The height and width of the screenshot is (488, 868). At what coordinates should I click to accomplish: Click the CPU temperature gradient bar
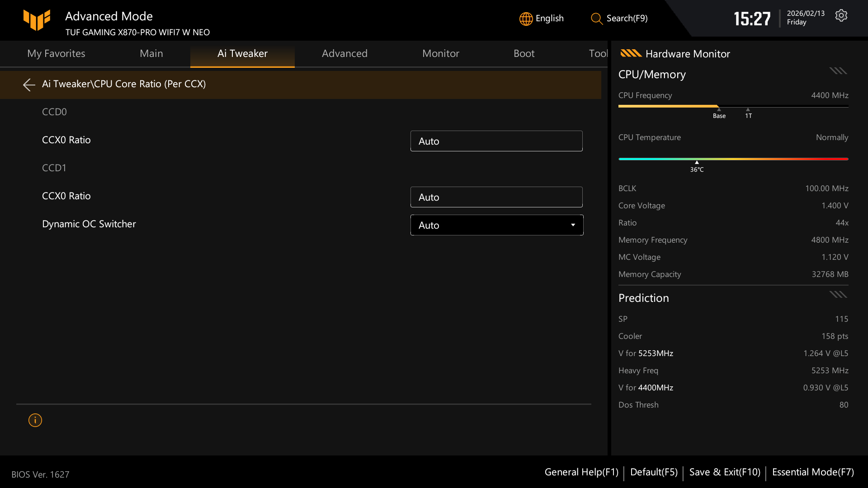click(x=733, y=159)
